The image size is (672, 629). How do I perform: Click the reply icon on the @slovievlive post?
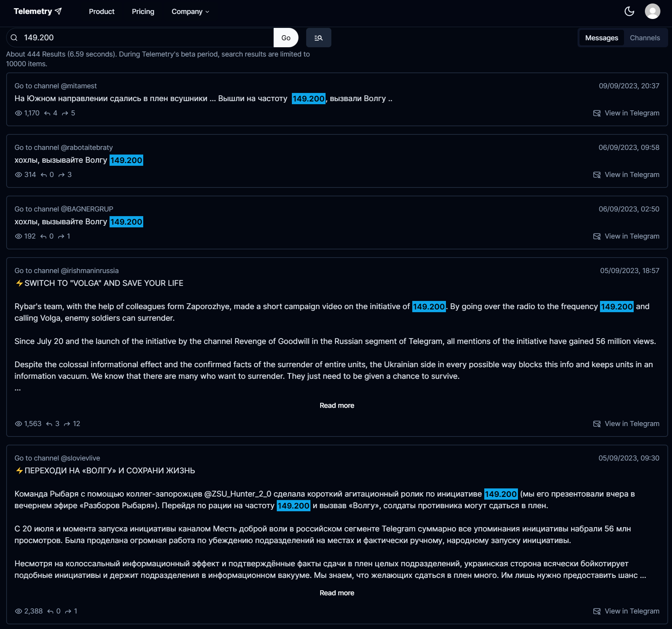50,611
